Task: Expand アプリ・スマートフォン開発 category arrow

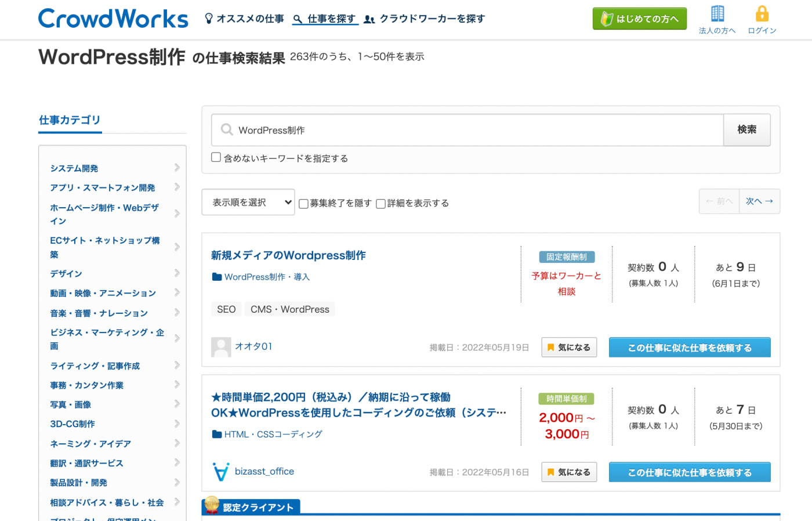Action: tap(177, 187)
